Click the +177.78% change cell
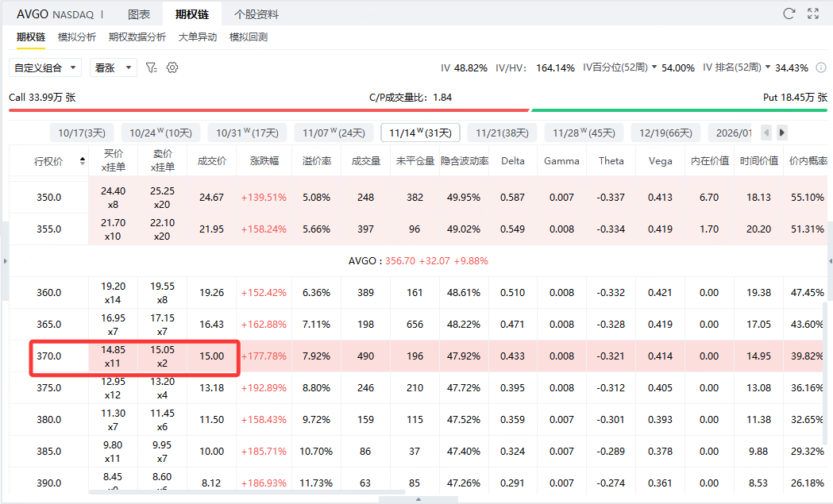The height and width of the screenshot is (504, 833). [x=264, y=356]
